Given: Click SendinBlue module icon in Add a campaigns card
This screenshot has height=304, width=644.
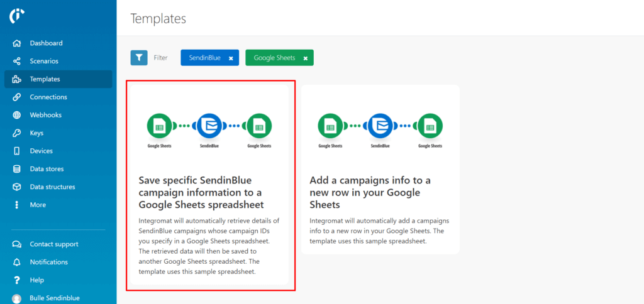Looking at the screenshot, I should click(x=380, y=127).
